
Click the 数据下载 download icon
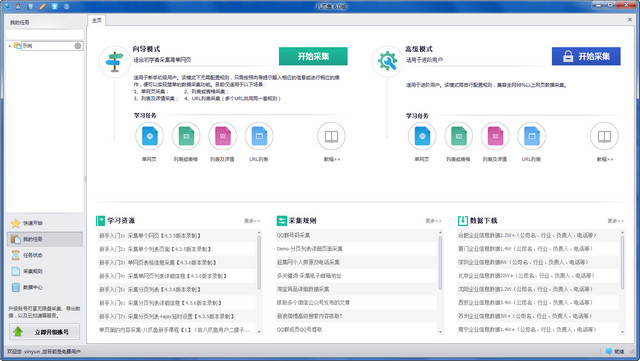point(462,221)
